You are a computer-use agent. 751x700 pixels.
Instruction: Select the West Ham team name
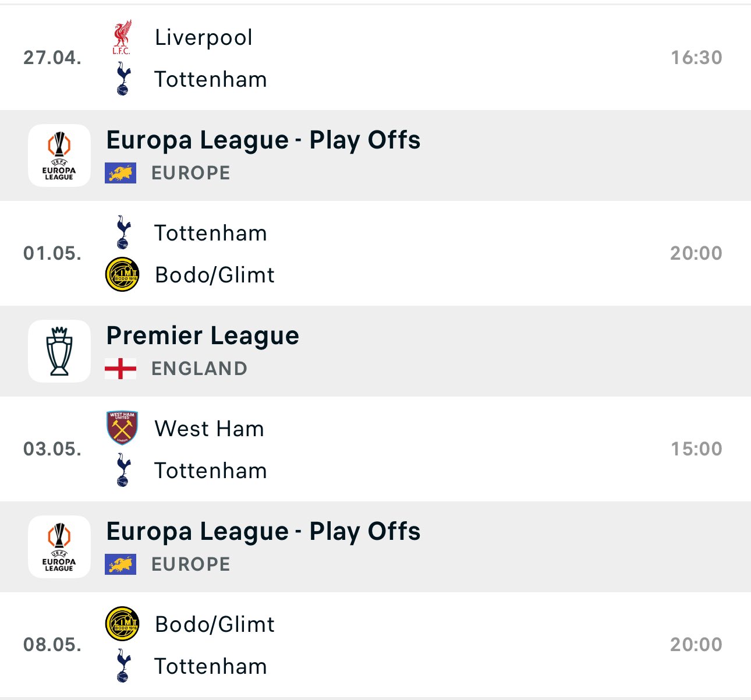pyautogui.click(x=210, y=429)
